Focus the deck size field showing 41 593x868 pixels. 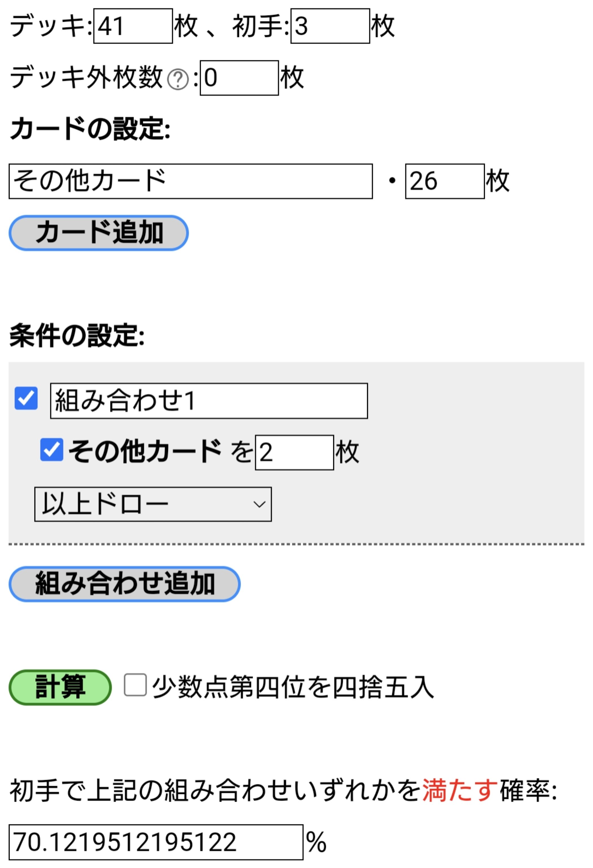pyautogui.click(x=133, y=26)
